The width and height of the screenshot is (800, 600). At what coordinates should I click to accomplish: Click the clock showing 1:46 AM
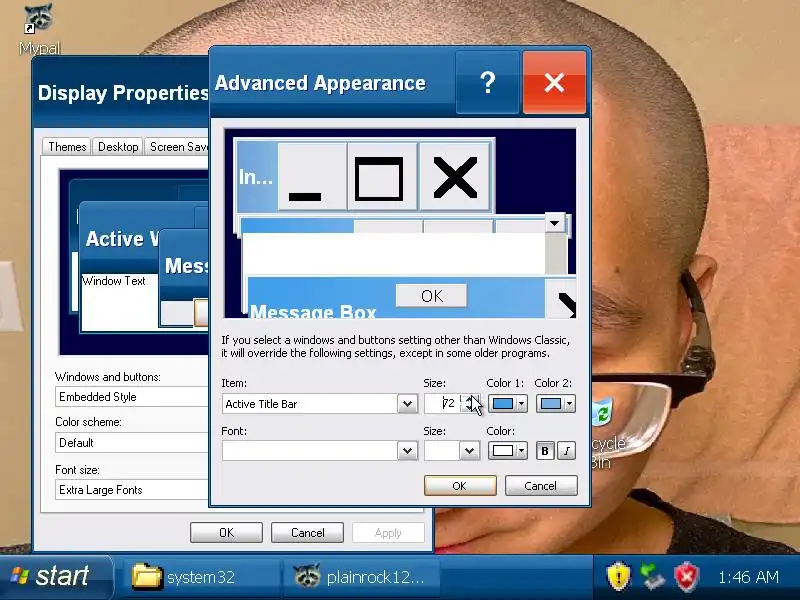pyautogui.click(x=748, y=577)
